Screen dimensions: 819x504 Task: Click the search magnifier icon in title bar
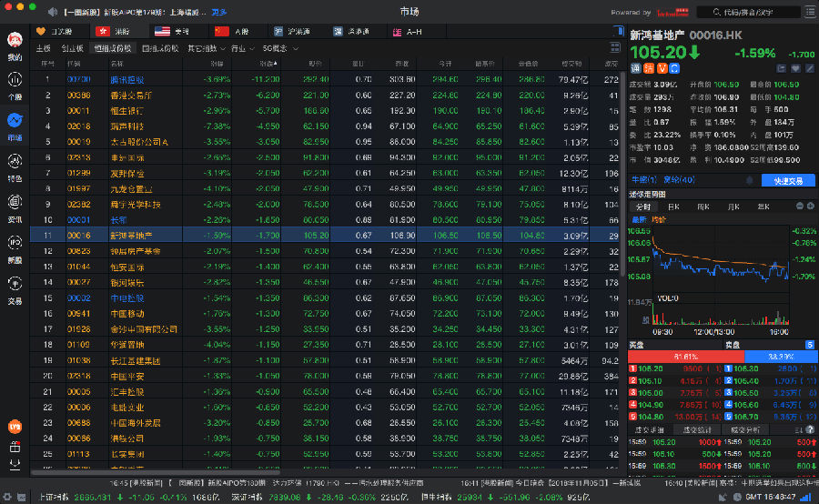(717, 12)
